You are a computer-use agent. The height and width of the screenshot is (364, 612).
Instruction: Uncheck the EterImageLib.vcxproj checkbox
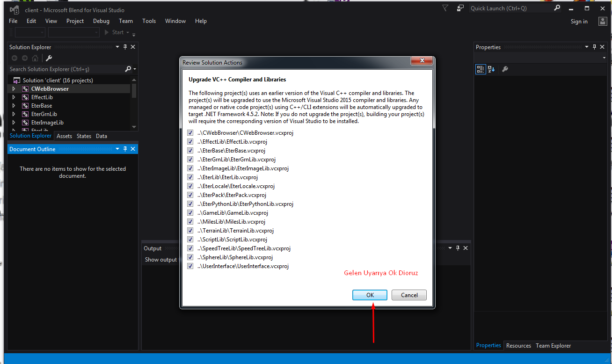pos(190,168)
